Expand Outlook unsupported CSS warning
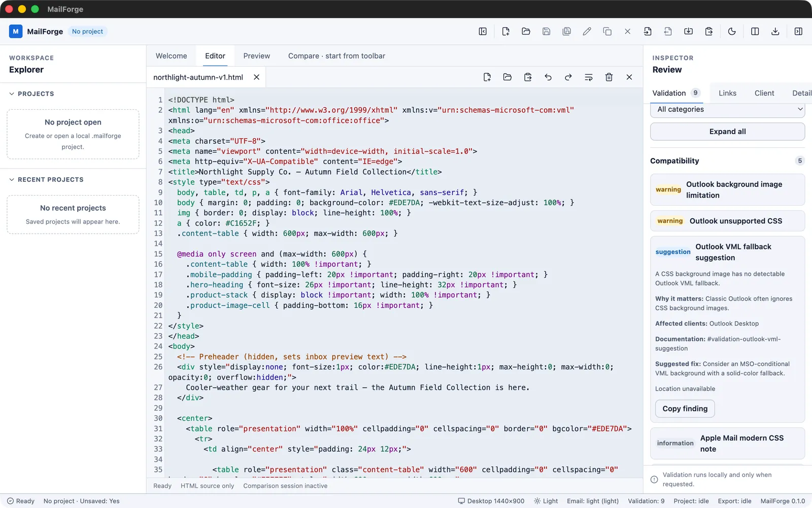The width and height of the screenshot is (812, 508). pyautogui.click(x=727, y=221)
